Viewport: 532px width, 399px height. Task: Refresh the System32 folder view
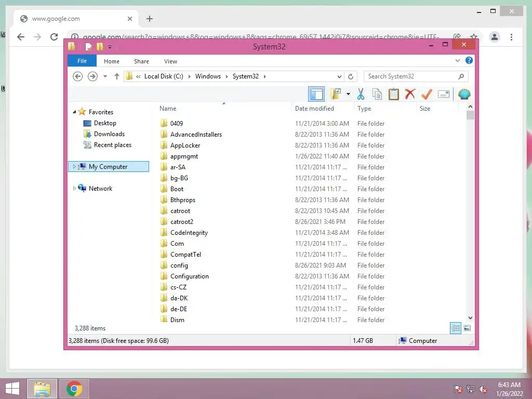351,76
